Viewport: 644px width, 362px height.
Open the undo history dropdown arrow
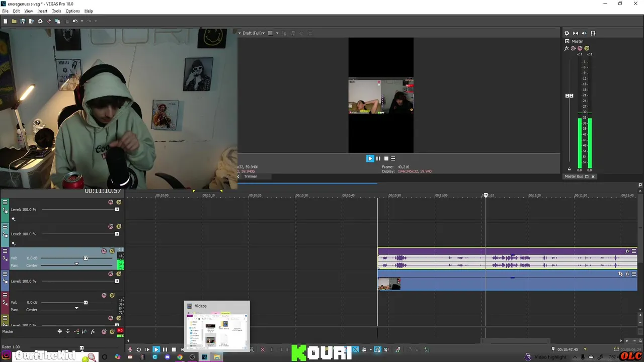pos(82,21)
